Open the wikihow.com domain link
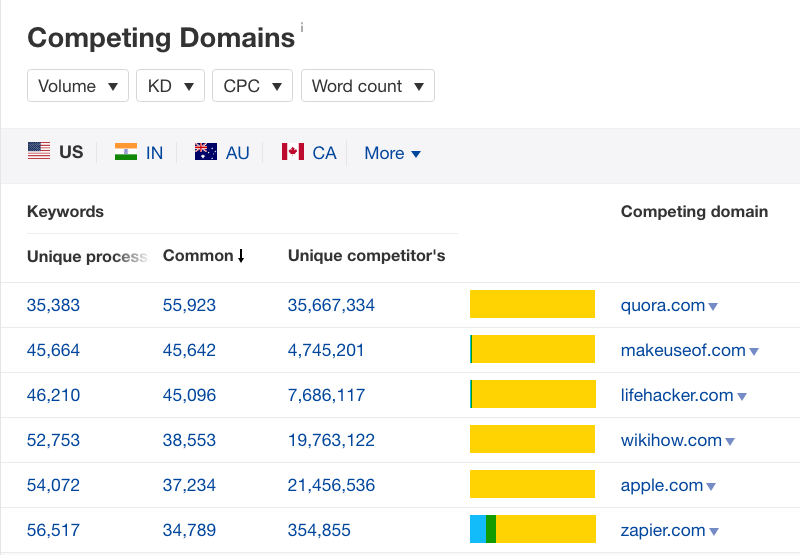 (x=671, y=440)
